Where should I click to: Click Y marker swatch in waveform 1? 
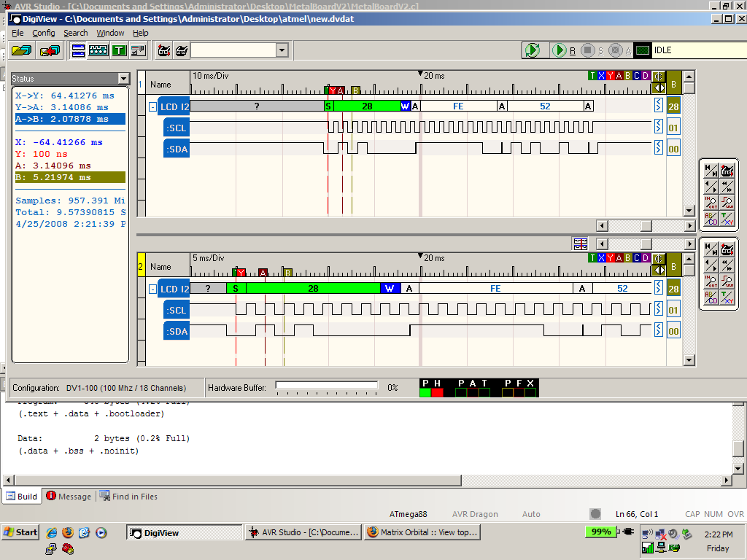pos(610,75)
